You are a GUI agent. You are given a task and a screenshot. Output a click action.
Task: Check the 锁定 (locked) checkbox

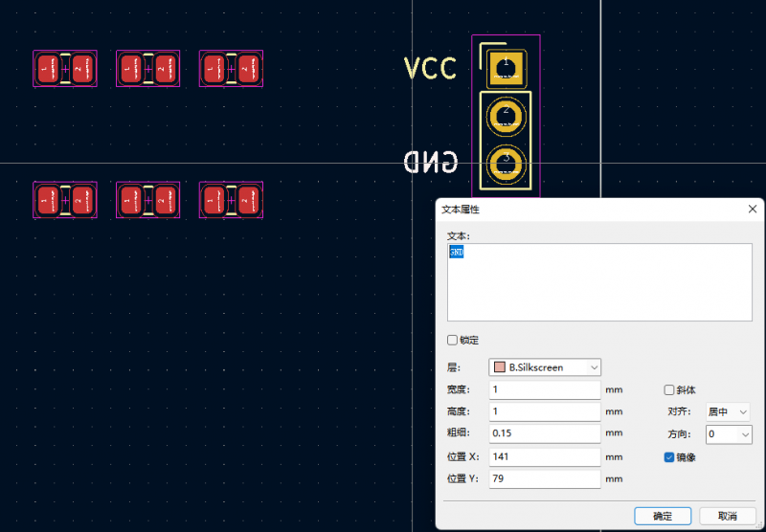coord(452,341)
